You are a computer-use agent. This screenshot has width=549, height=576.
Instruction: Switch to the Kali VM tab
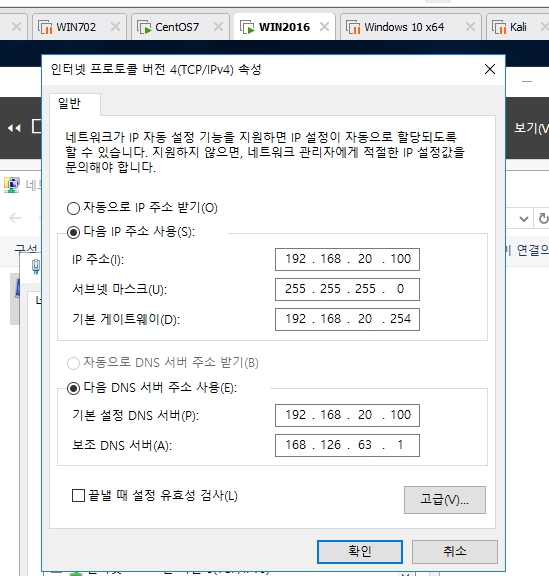pyautogui.click(x=518, y=27)
